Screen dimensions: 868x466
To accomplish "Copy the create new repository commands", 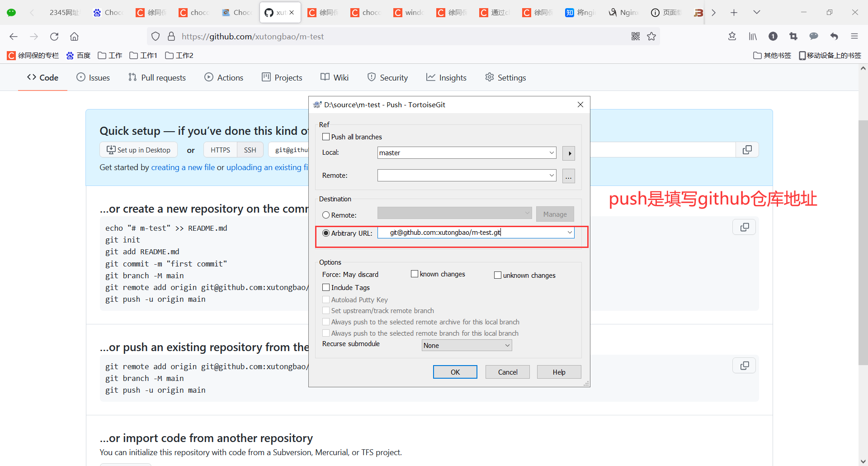I will point(745,227).
